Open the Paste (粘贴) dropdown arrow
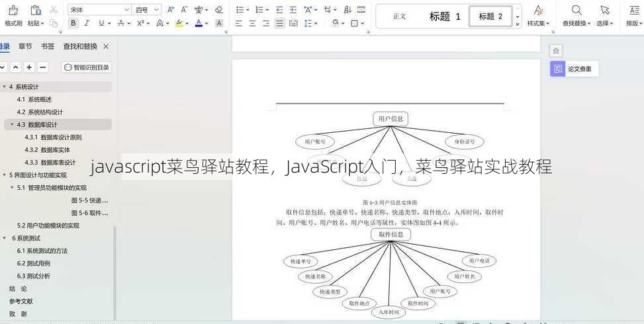 (x=42, y=24)
